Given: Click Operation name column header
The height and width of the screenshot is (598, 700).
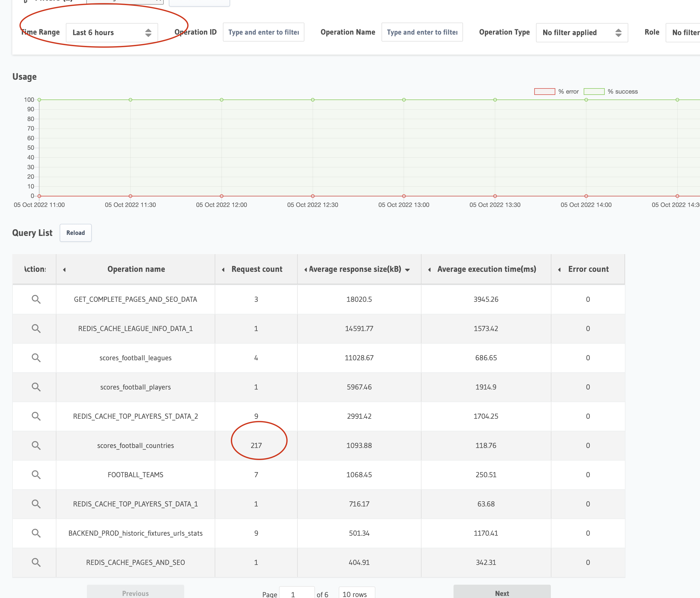Looking at the screenshot, I should tap(136, 269).
